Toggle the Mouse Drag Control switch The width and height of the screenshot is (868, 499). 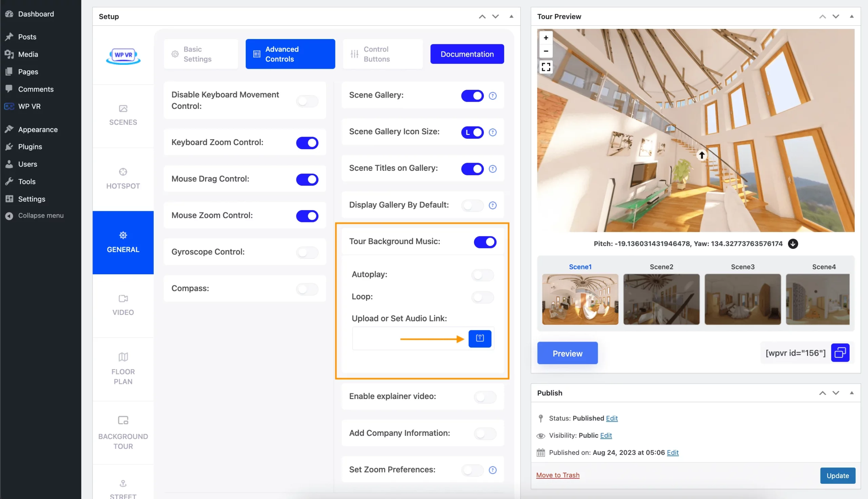pyautogui.click(x=307, y=179)
